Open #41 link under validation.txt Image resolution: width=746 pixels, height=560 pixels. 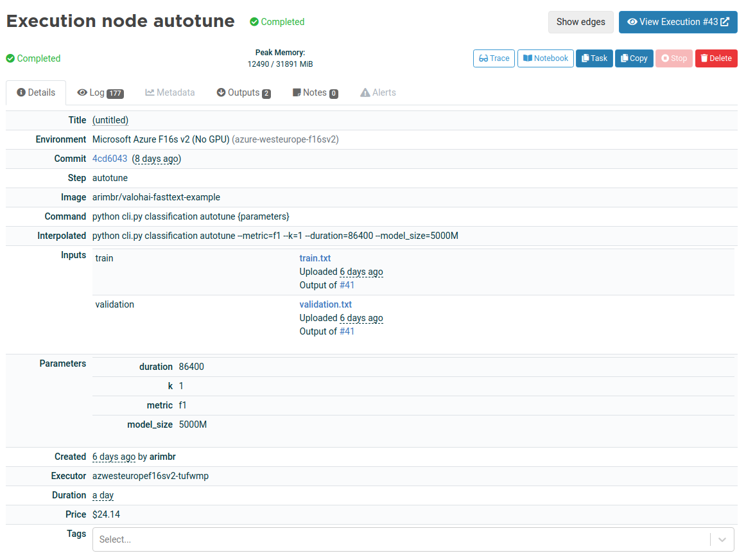(347, 331)
